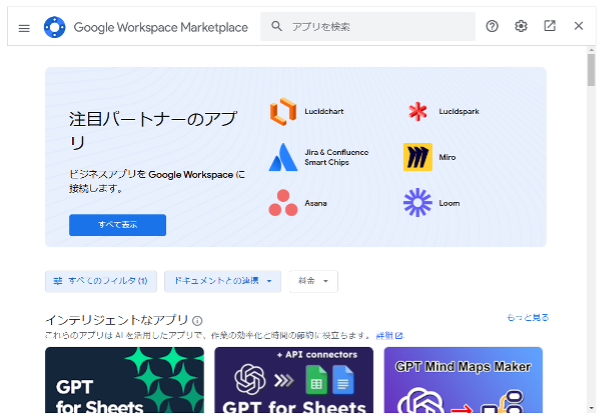604x420 pixels.
Task: Open the GPT Mind Maps Maker card
Action: (x=463, y=380)
